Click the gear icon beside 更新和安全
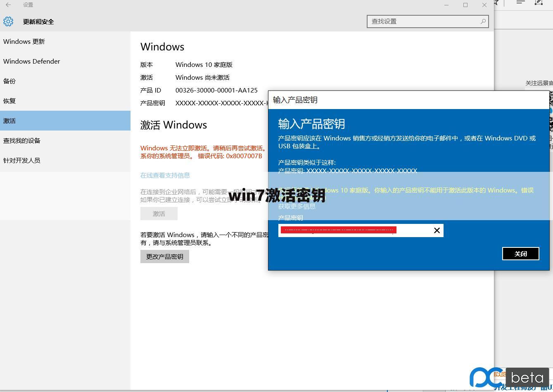553x392 pixels. pyautogui.click(x=8, y=21)
